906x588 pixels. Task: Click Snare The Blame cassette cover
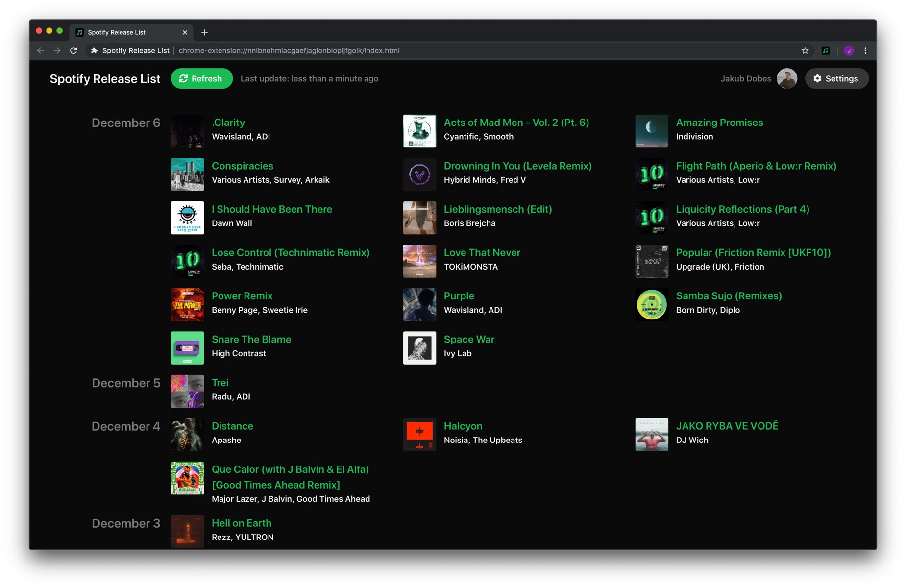[x=187, y=348]
